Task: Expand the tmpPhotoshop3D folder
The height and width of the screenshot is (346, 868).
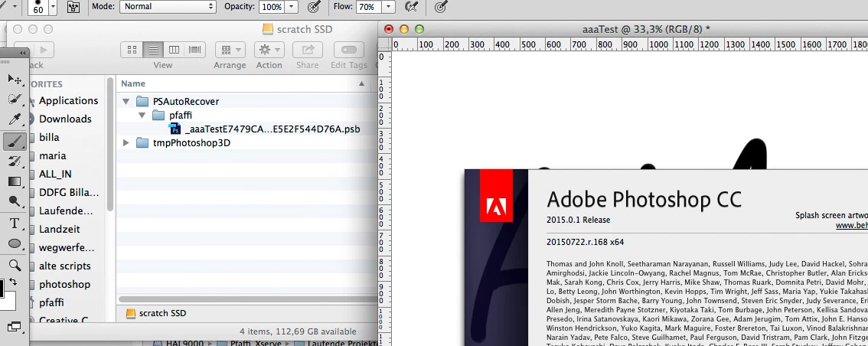Action: (126, 143)
